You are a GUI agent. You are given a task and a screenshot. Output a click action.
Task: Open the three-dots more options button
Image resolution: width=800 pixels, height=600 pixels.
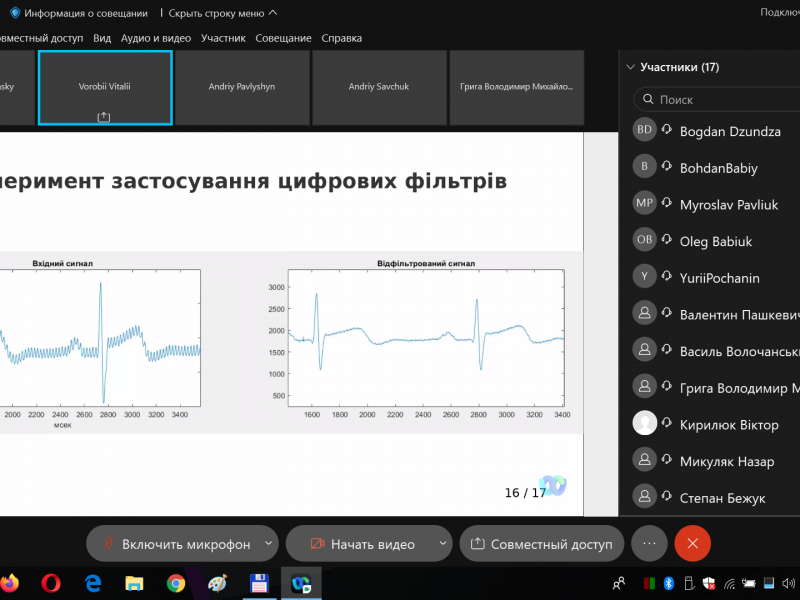coord(649,543)
